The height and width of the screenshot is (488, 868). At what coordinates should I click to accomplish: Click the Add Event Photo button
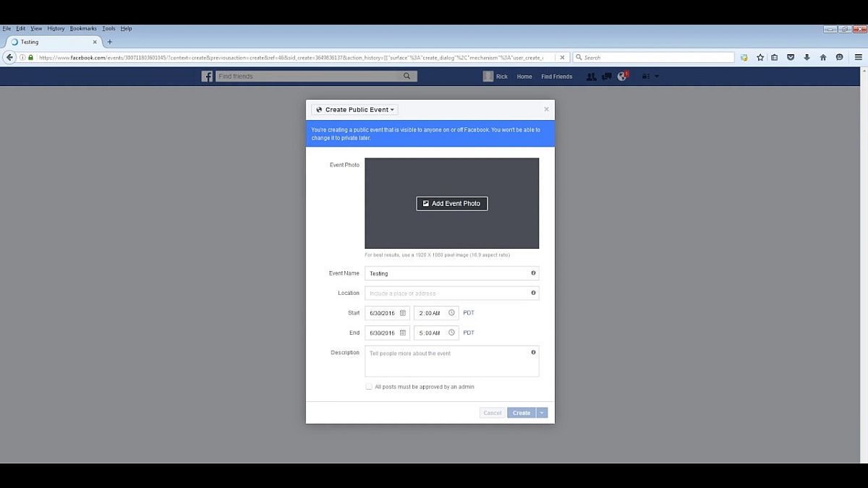pyautogui.click(x=452, y=204)
